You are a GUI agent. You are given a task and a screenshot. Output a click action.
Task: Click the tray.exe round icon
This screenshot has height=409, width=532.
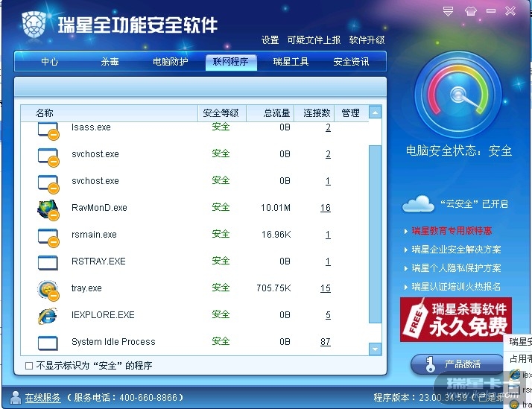[48, 291]
